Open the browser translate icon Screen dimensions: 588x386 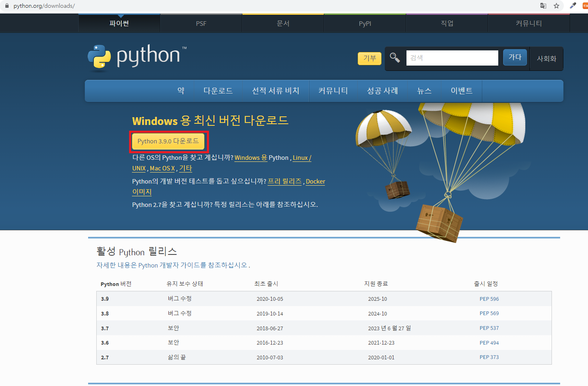tap(543, 6)
